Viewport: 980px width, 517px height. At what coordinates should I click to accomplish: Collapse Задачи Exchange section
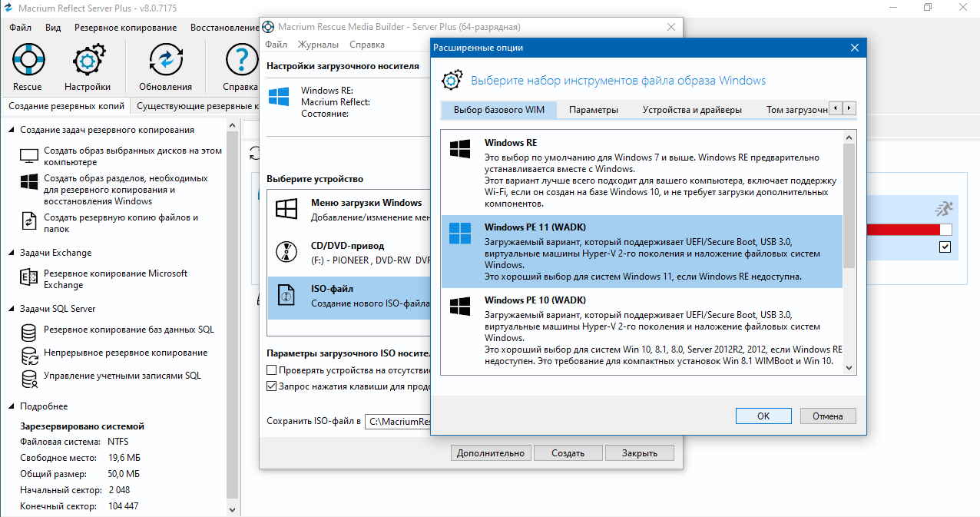12,253
